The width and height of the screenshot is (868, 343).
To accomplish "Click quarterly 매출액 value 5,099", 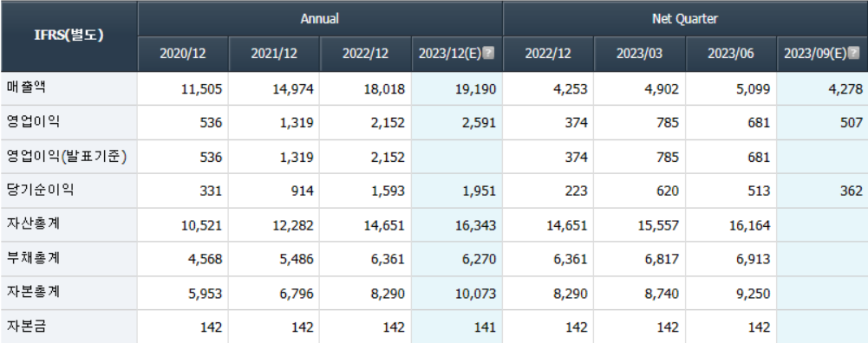I will pyautogui.click(x=754, y=89).
